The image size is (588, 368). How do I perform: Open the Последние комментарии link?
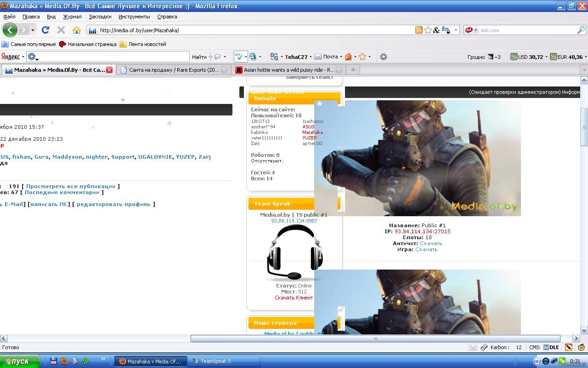pyautogui.click(x=62, y=192)
